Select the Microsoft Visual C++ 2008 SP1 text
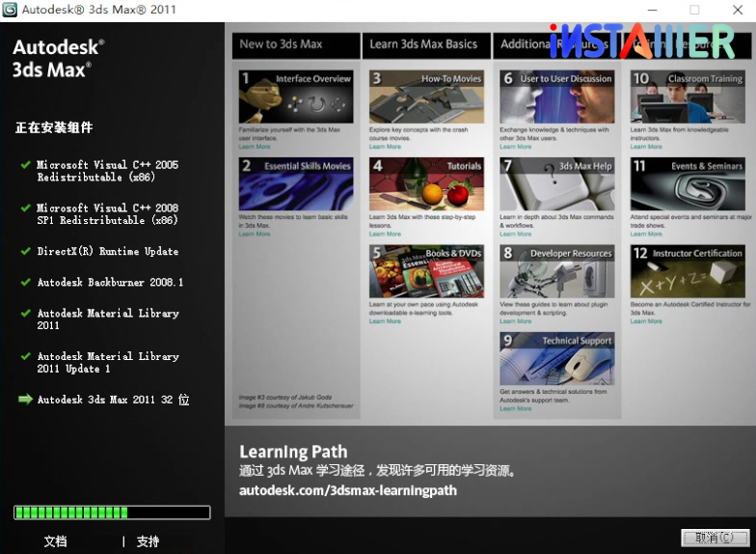756x554 pixels. [108, 214]
